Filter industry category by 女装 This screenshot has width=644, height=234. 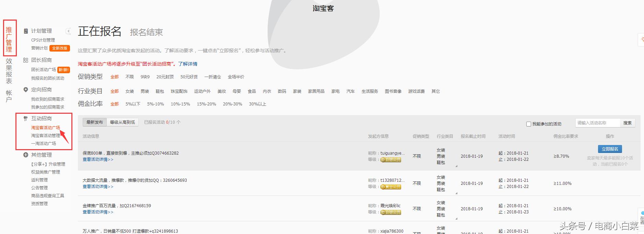[x=130, y=91]
